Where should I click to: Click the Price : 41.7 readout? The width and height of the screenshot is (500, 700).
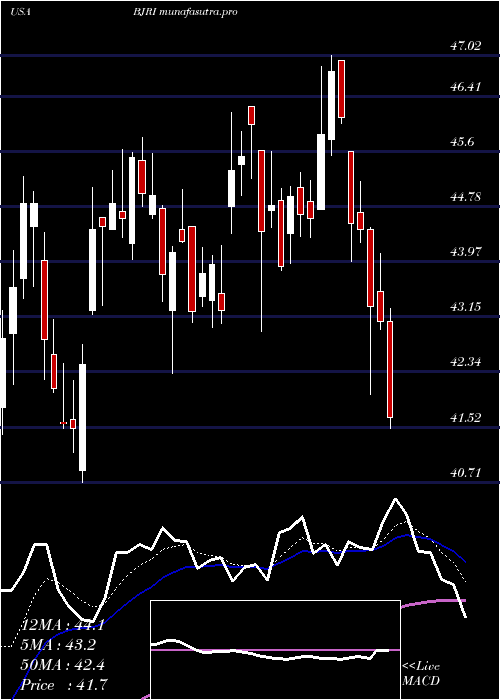64,685
